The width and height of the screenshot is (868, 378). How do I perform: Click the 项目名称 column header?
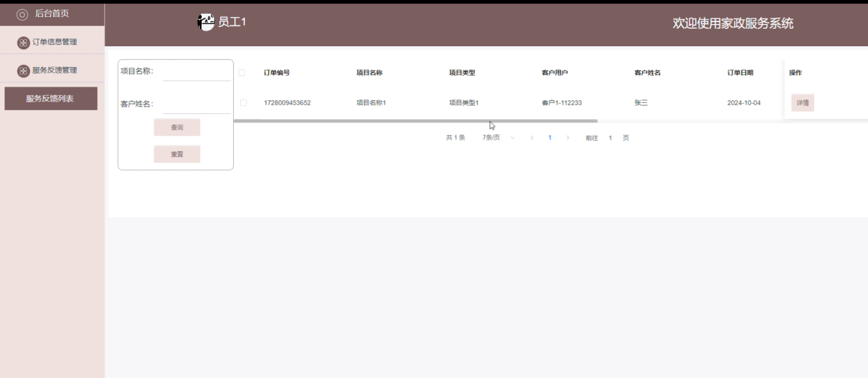pos(369,73)
